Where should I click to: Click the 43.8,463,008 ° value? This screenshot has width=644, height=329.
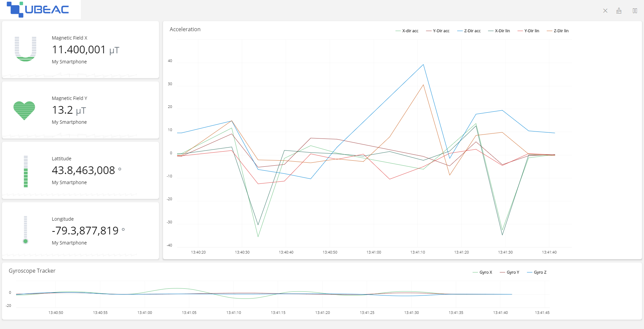coord(87,170)
